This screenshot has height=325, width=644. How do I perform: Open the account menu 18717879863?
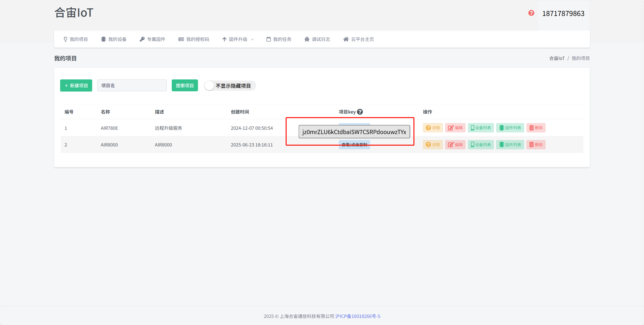tap(563, 14)
